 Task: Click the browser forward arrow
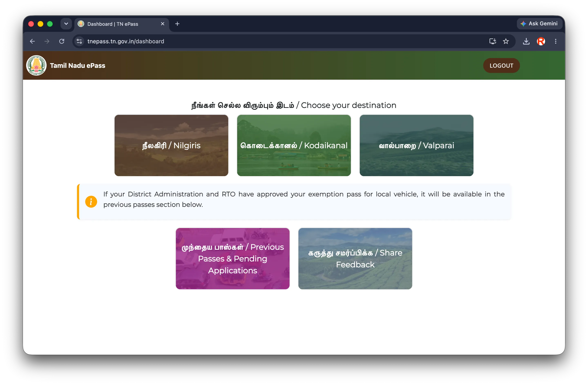point(47,41)
